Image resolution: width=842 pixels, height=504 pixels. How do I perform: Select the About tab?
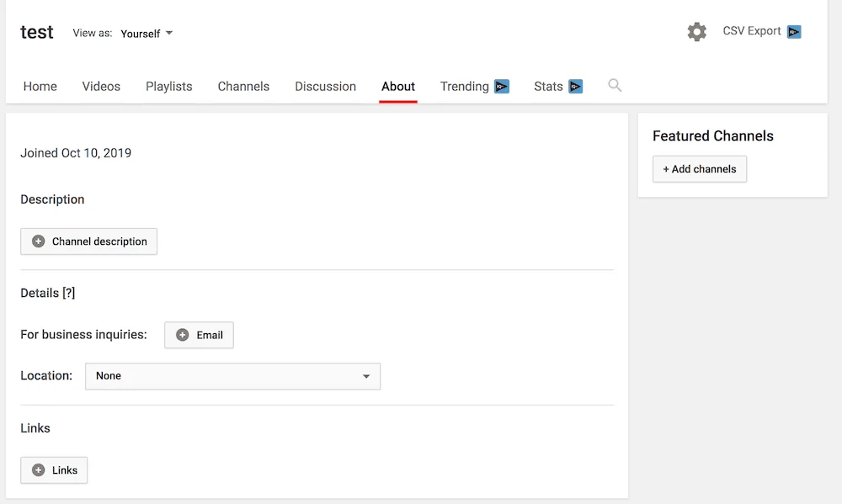[x=397, y=86]
